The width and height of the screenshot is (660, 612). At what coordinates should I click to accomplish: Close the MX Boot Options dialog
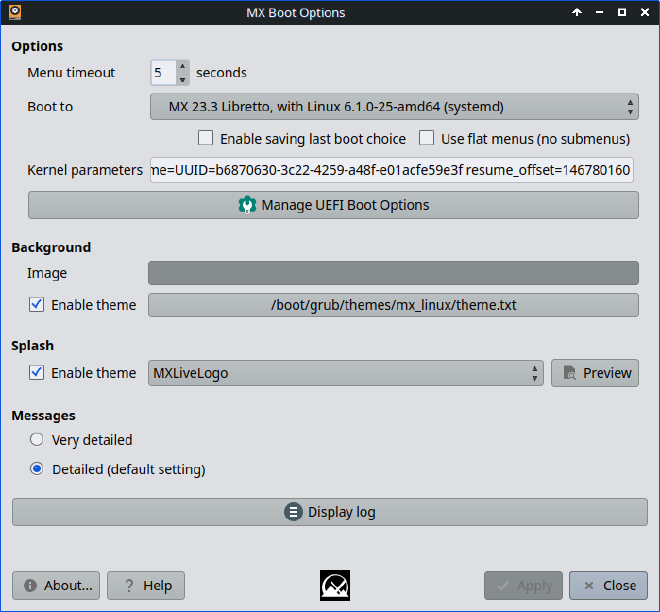point(608,585)
